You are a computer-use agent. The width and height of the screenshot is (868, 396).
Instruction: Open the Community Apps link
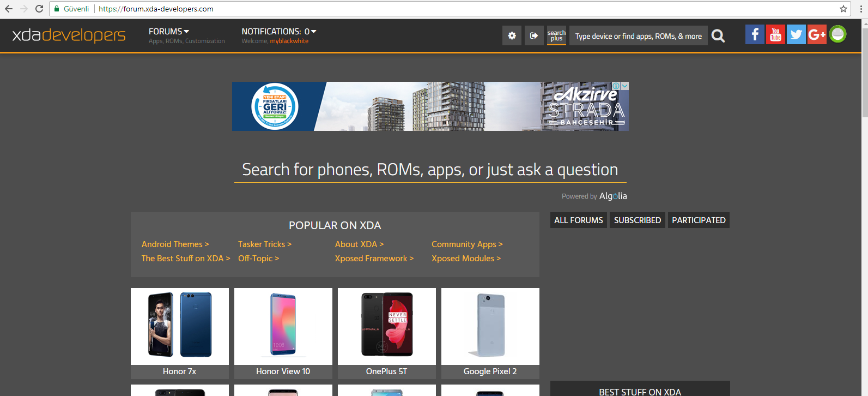(468, 244)
